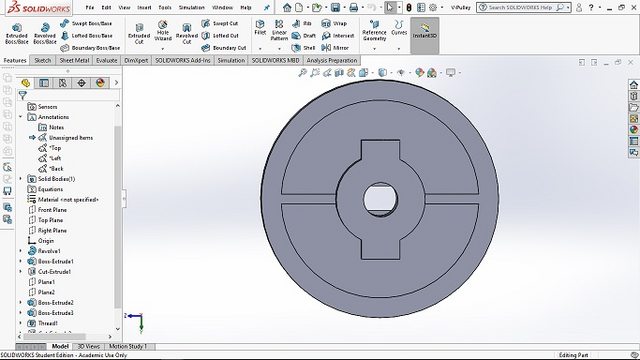640x360 pixels.
Task: Choose the Lofted Cut feature
Action: click(x=220, y=36)
